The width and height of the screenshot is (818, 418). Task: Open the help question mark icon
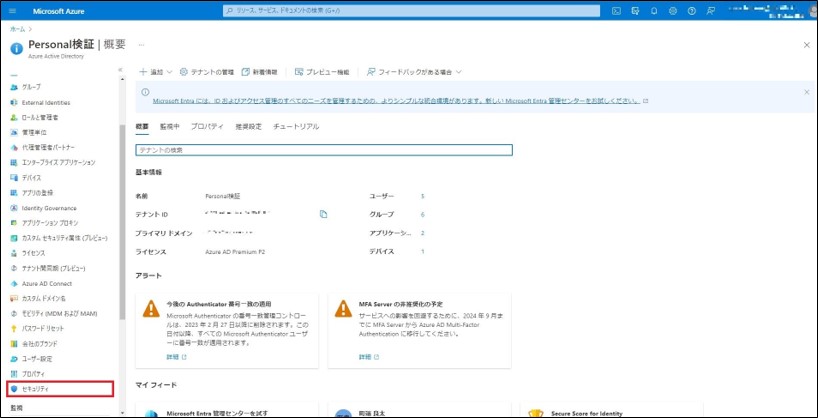click(x=692, y=11)
